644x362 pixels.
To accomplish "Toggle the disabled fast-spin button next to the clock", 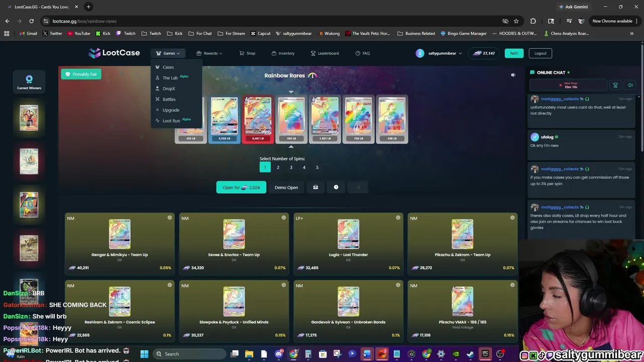I will (x=358, y=187).
